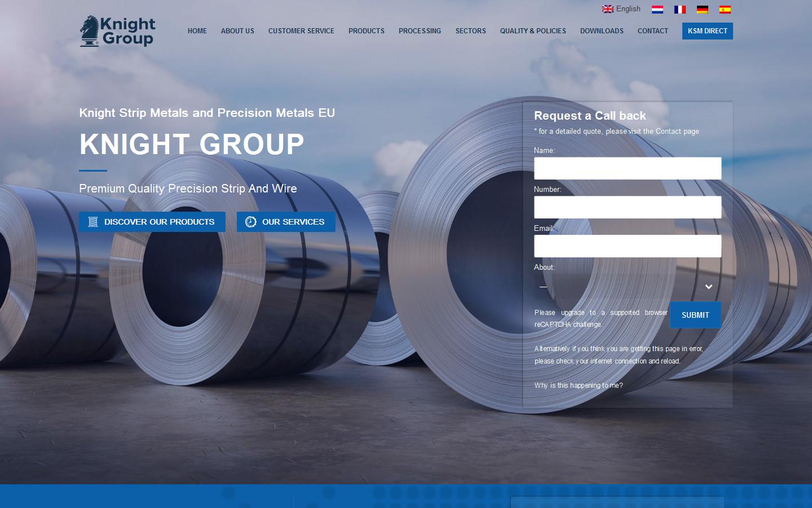The width and height of the screenshot is (812, 508).
Task: Click the coil icon on Discover Our Products
Action: (93, 222)
